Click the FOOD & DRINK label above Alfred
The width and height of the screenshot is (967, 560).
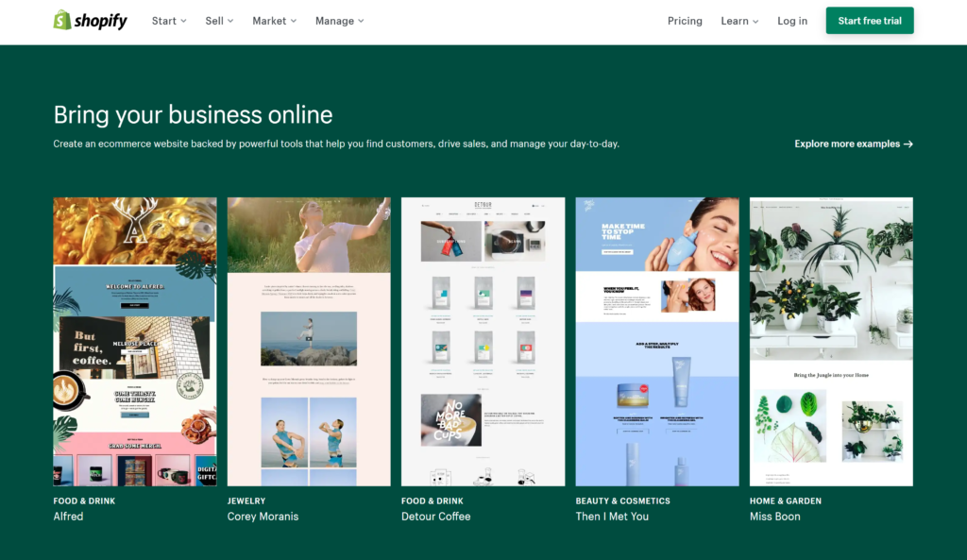click(x=84, y=501)
